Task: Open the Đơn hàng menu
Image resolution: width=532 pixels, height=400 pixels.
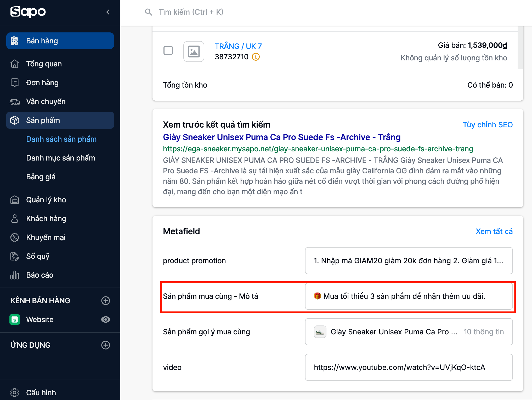Action: click(42, 83)
